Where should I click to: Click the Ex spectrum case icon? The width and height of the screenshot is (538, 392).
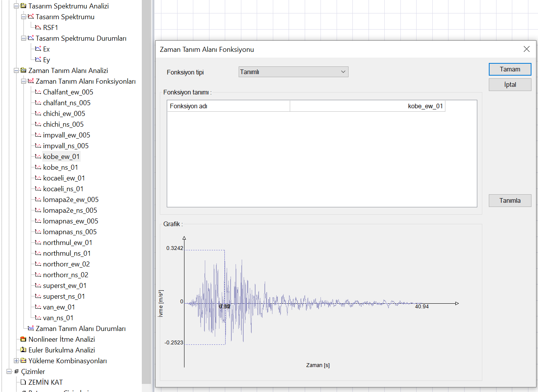(x=38, y=49)
